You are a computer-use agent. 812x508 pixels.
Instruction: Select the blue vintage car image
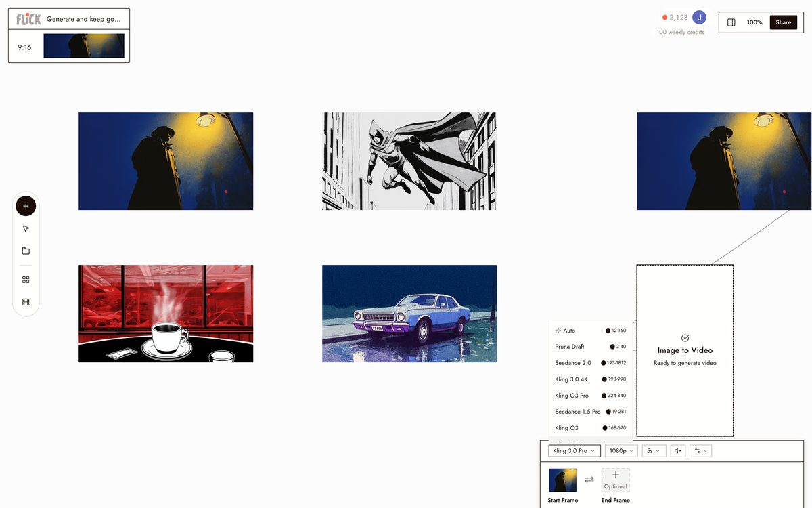point(409,314)
